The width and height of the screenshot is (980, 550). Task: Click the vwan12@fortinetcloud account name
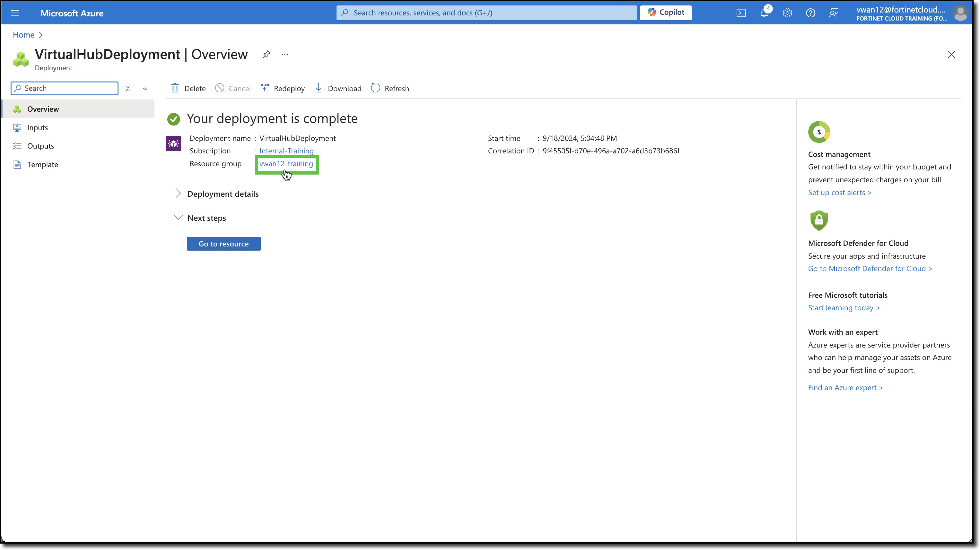pyautogui.click(x=900, y=10)
